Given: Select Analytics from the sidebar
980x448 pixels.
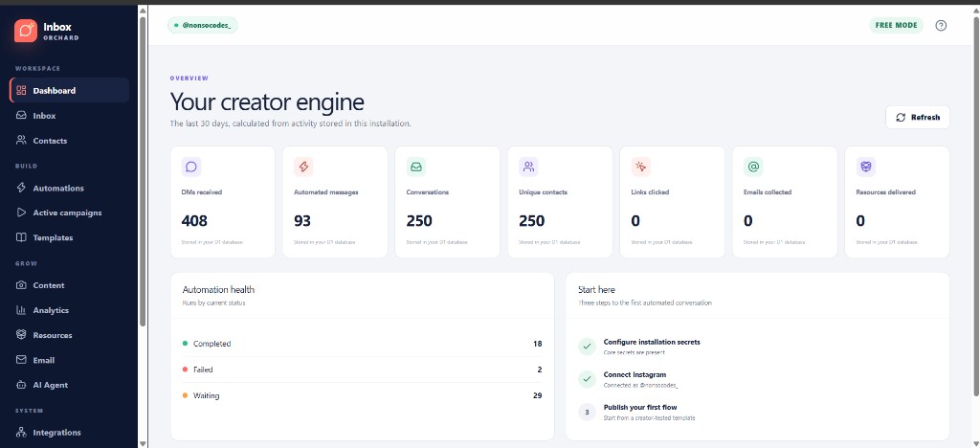Looking at the screenshot, I should (x=69, y=310).
